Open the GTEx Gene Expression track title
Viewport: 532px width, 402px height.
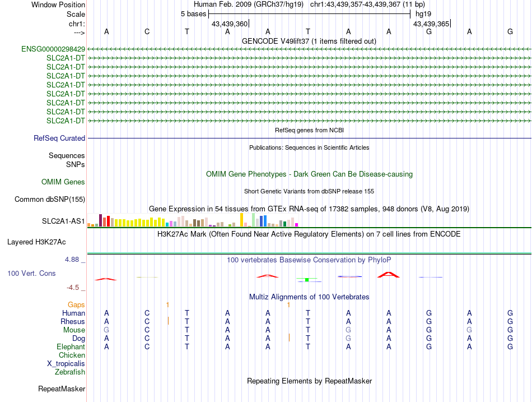309,209
